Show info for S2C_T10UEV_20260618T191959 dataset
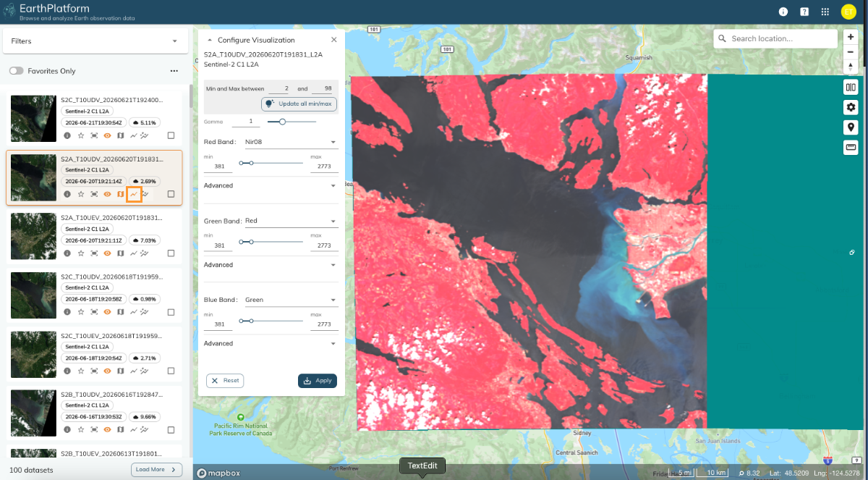 (67, 371)
